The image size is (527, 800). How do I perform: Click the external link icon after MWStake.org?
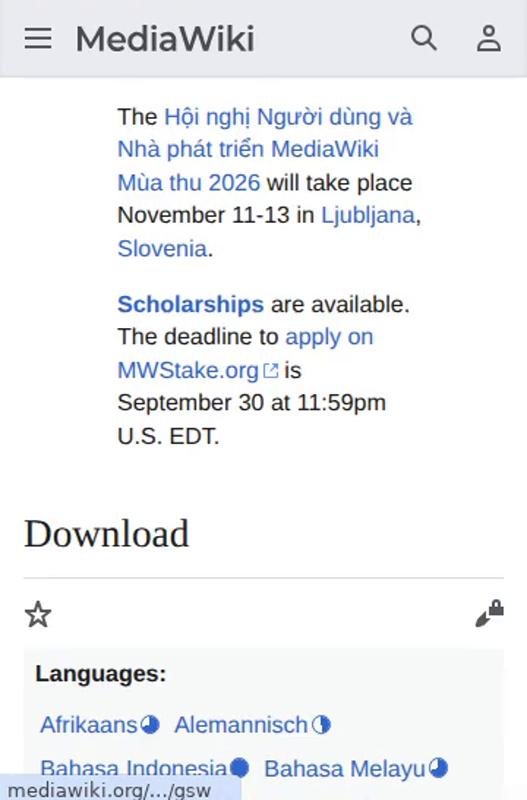pyautogui.click(x=271, y=371)
